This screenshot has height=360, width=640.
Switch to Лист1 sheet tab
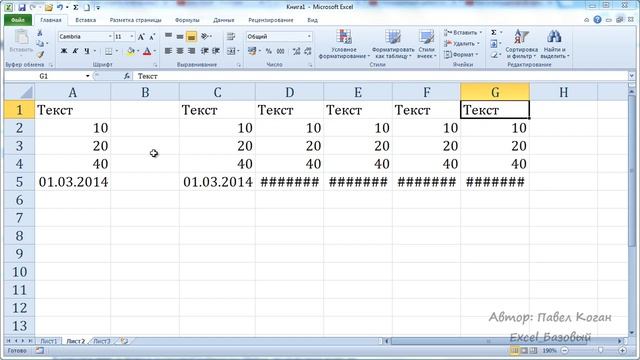(x=49, y=341)
